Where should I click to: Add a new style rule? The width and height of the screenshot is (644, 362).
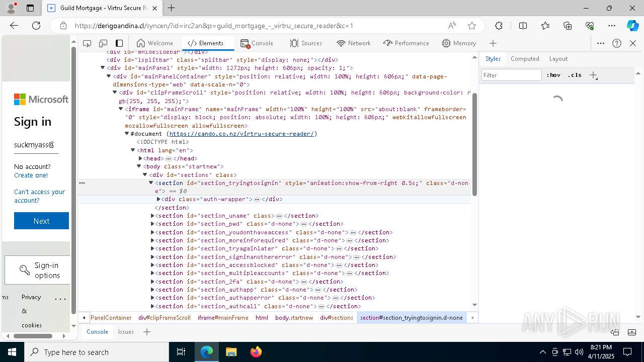(594, 75)
